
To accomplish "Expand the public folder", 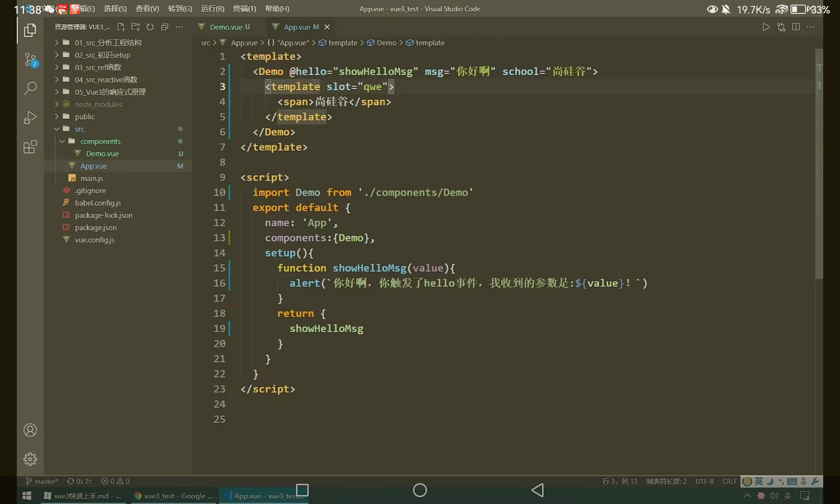I will (84, 117).
